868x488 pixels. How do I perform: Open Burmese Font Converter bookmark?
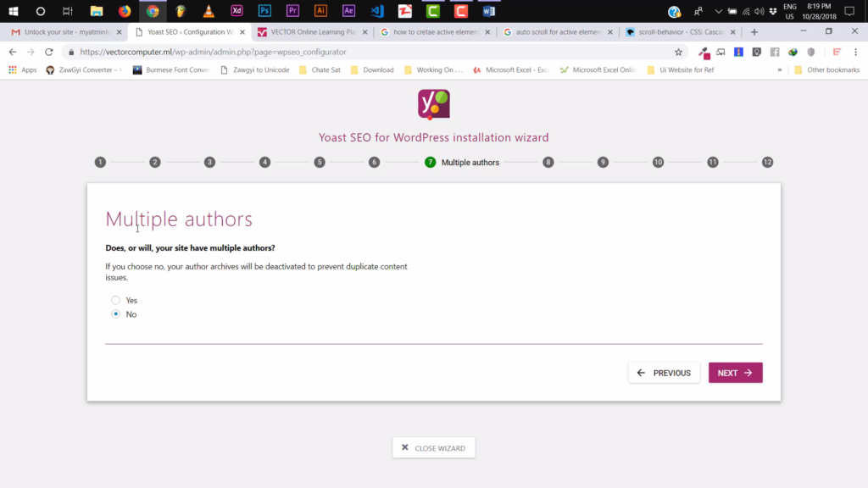pos(171,69)
